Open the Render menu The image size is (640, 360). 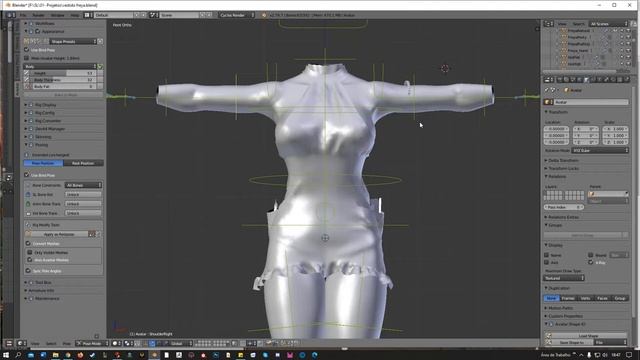pos(38,15)
